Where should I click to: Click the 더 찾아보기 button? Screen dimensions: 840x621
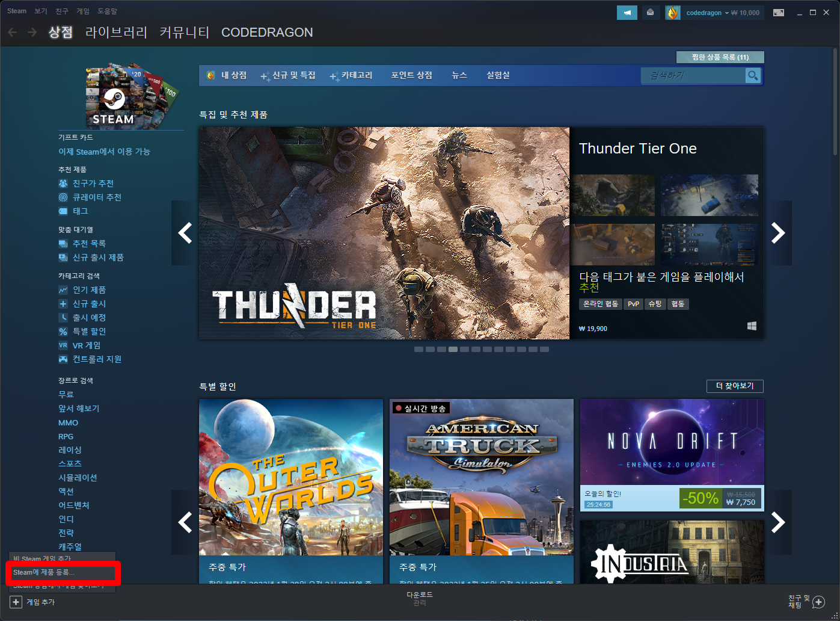coord(735,386)
